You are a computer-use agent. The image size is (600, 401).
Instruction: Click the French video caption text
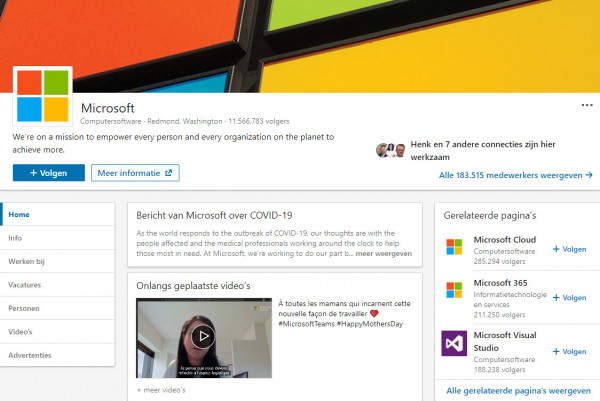[x=344, y=314]
